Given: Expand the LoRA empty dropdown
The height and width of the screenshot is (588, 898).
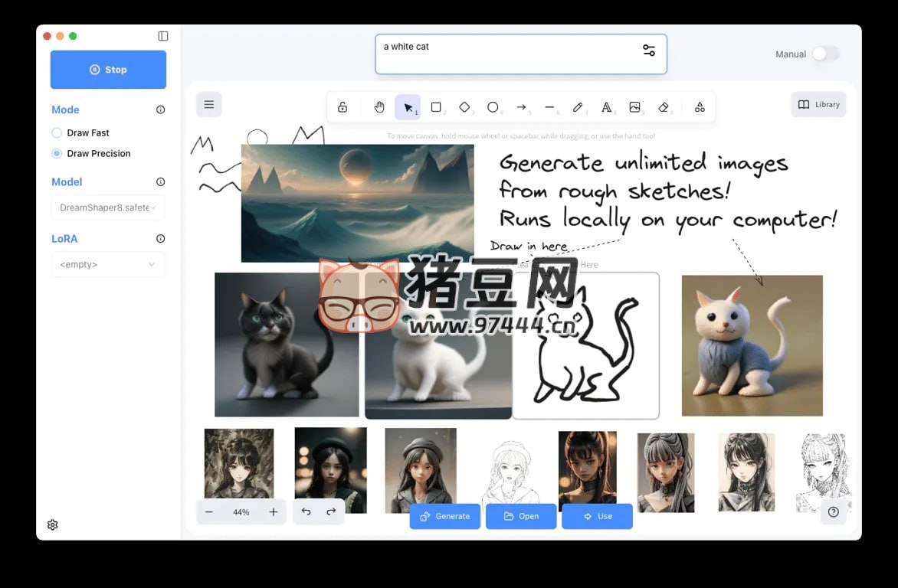Looking at the screenshot, I should (x=108, y=264).
